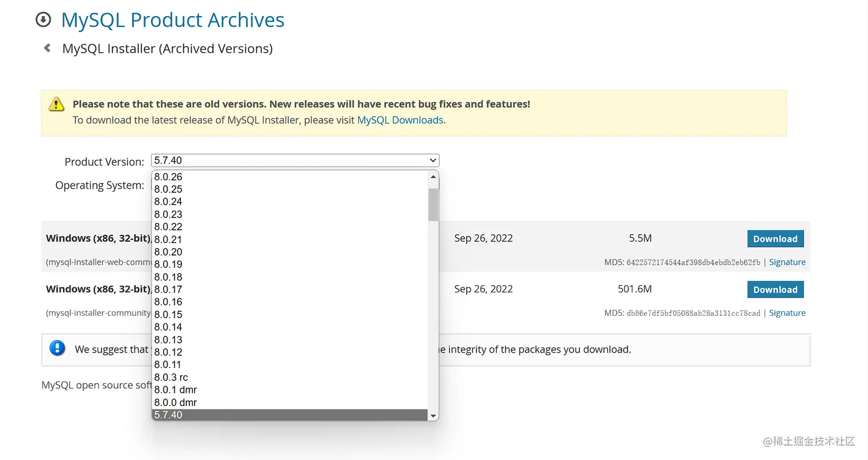
Task: Select highlighted 5.7.40 list entry
Action: pos(290,415)
